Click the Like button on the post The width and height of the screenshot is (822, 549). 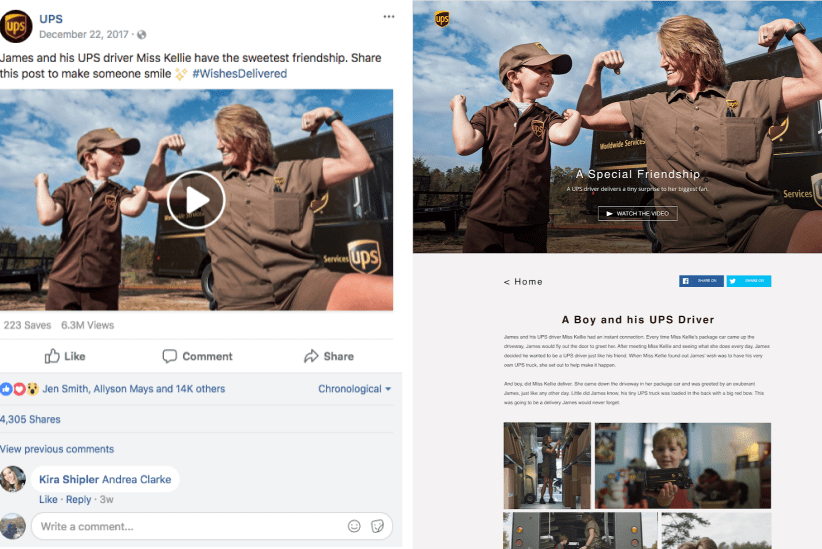tap(65, 357)
